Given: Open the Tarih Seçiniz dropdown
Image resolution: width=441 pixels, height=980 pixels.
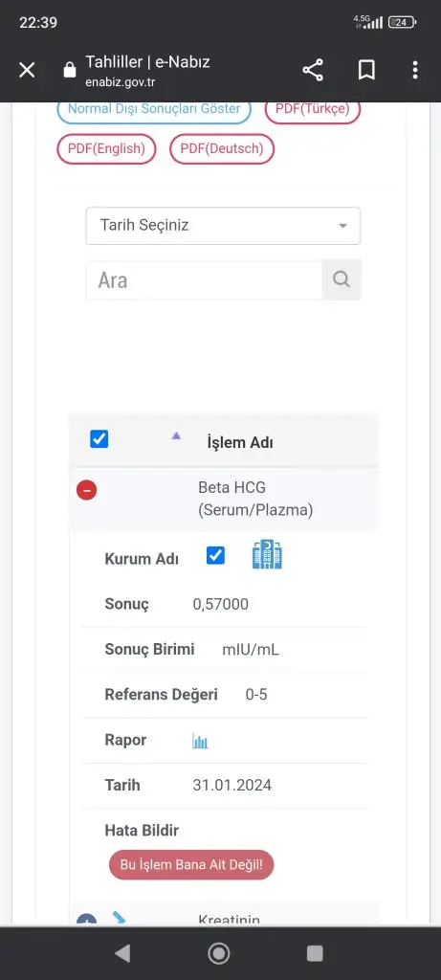Looking at the screenshot, I should coord(223,226).
